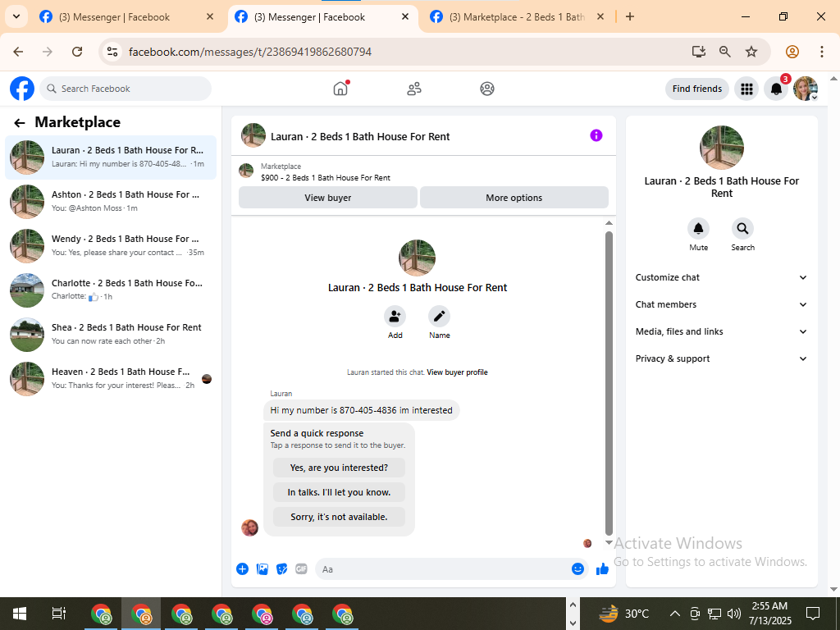
Task: Open Shea conversation in chat list
Action: [x=111, y=335]
